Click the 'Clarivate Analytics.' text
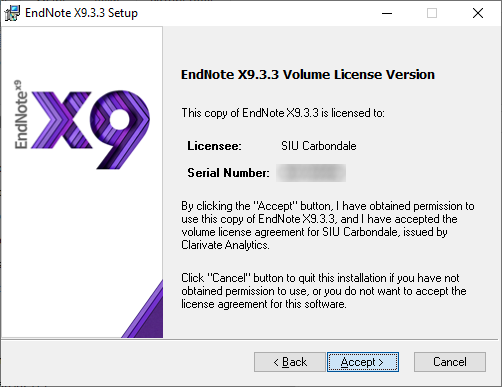 pos(225,245)
